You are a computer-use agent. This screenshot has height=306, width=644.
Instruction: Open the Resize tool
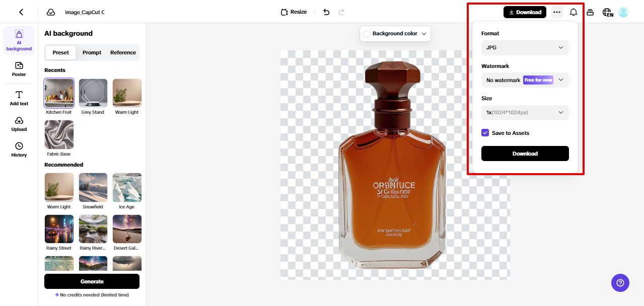pyautogui.click(x=294, y=12)
